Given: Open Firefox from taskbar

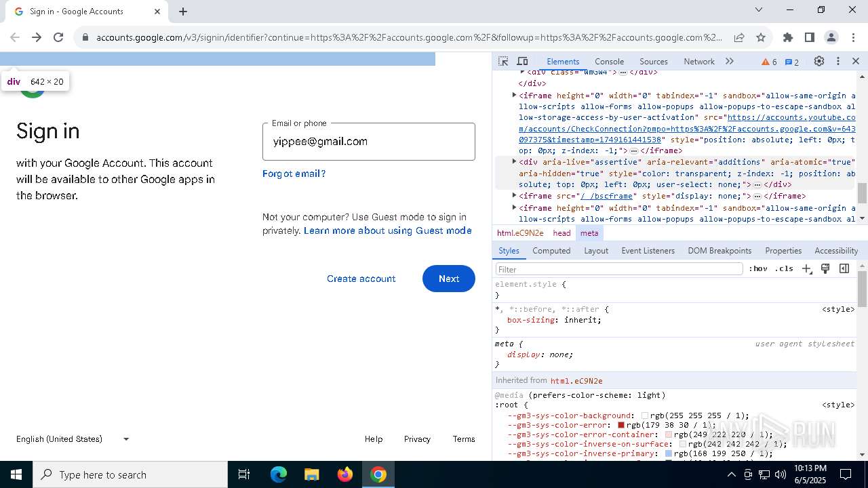Looking at the screenshot, I should click(x=345, y=474).
